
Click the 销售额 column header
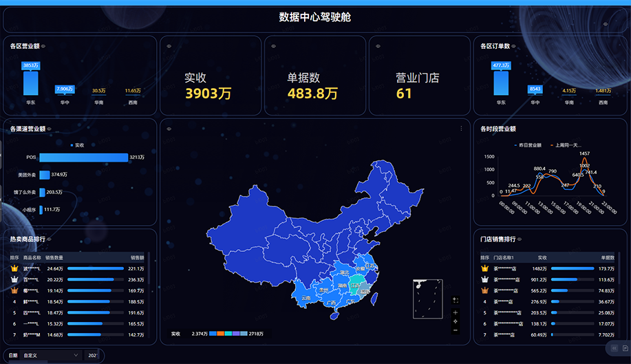coord(137,257)
